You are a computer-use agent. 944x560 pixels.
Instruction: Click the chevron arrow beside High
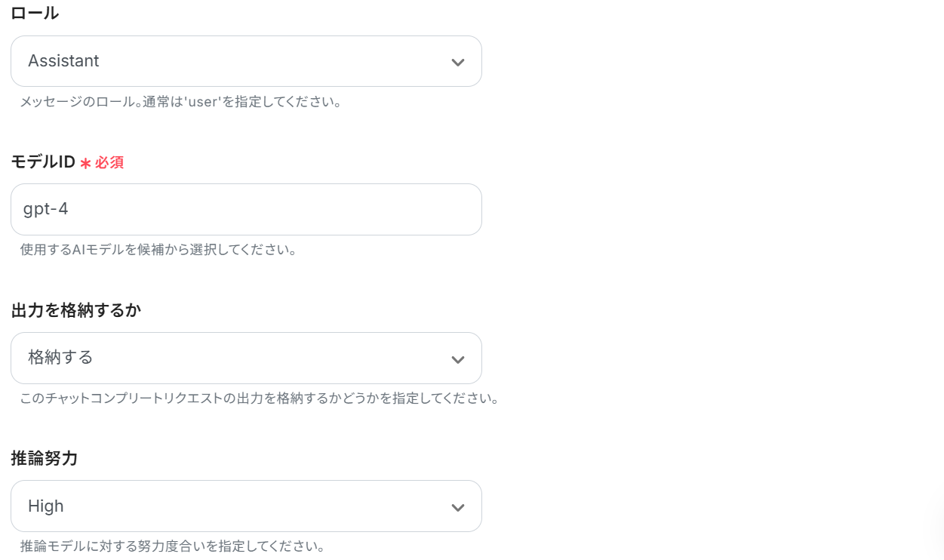tap(457, 507)
